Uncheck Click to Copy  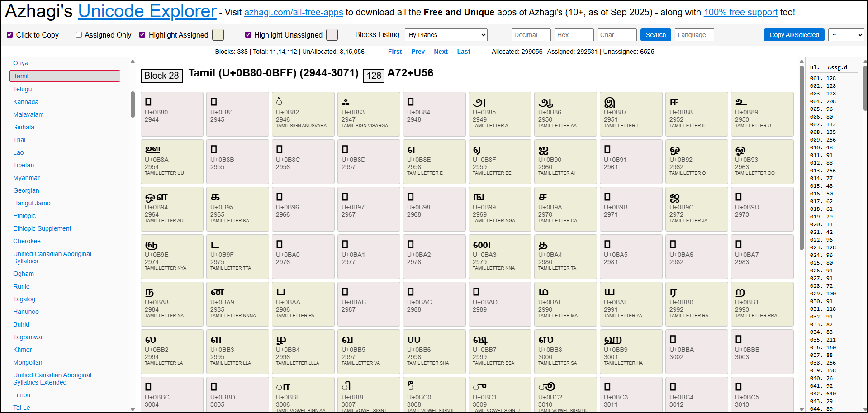tap(9, 34)
